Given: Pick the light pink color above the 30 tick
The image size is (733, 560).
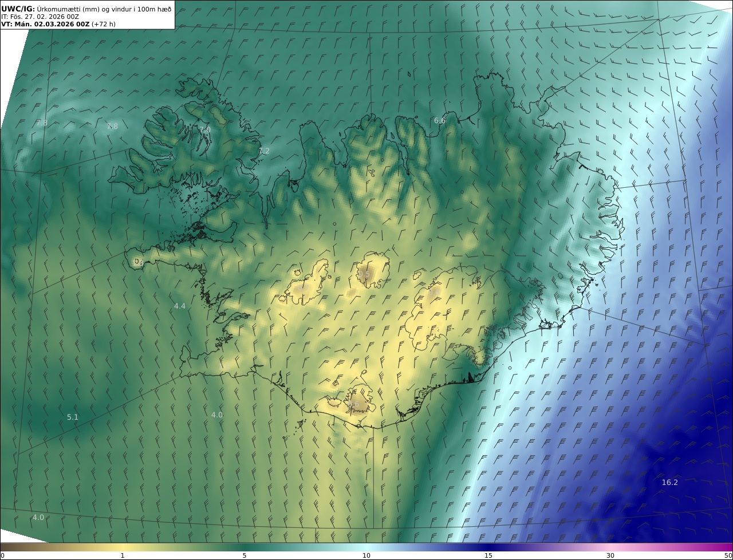Looking at the screenshot, I should coord(610,547).
